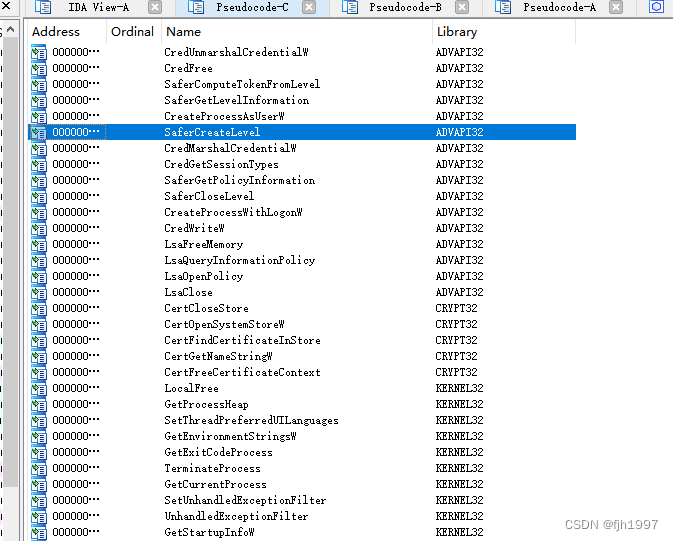673x541 pixels.
Task: Close the IDA View-A tab
Action: [155, 7]
